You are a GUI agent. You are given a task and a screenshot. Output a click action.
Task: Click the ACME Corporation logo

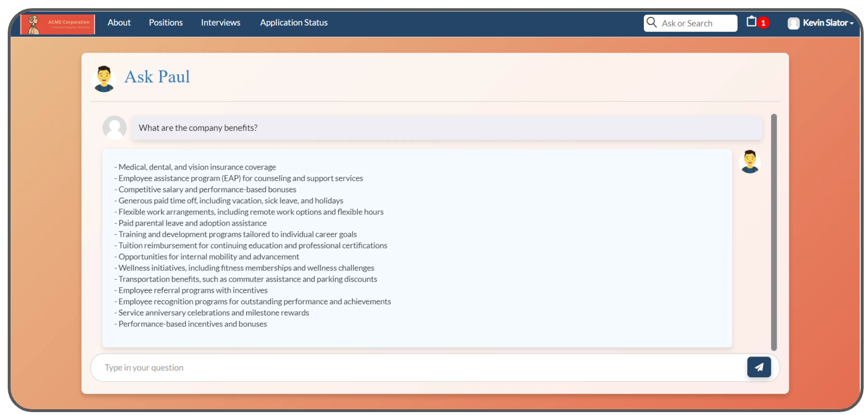pos(58,24)
